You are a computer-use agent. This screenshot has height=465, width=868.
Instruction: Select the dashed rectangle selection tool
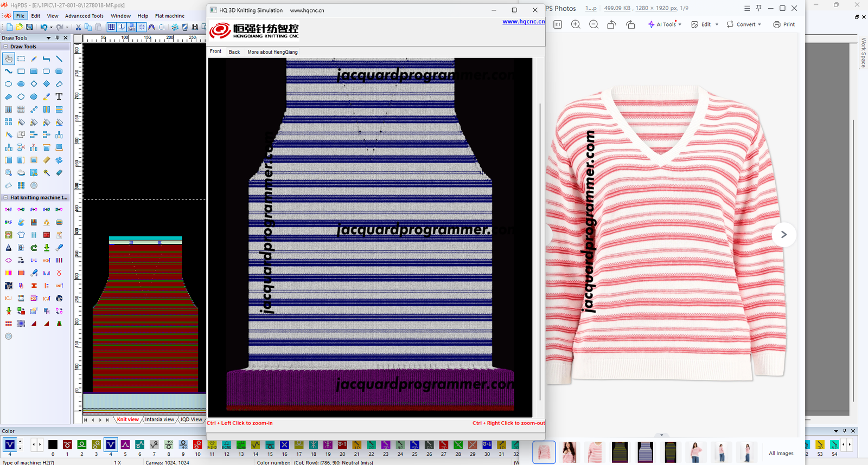tap(21, 59)
